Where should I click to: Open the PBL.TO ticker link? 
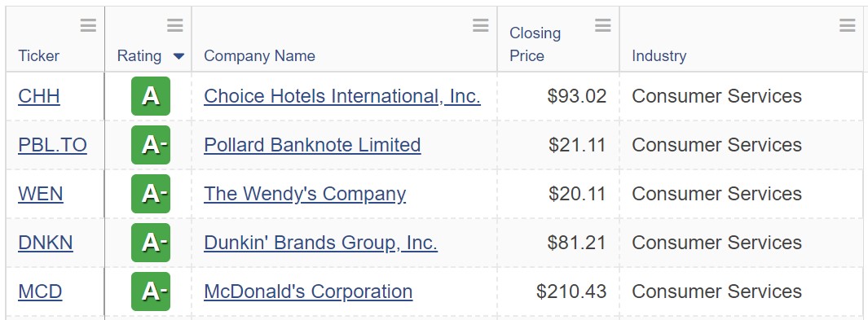pos(53,145)
